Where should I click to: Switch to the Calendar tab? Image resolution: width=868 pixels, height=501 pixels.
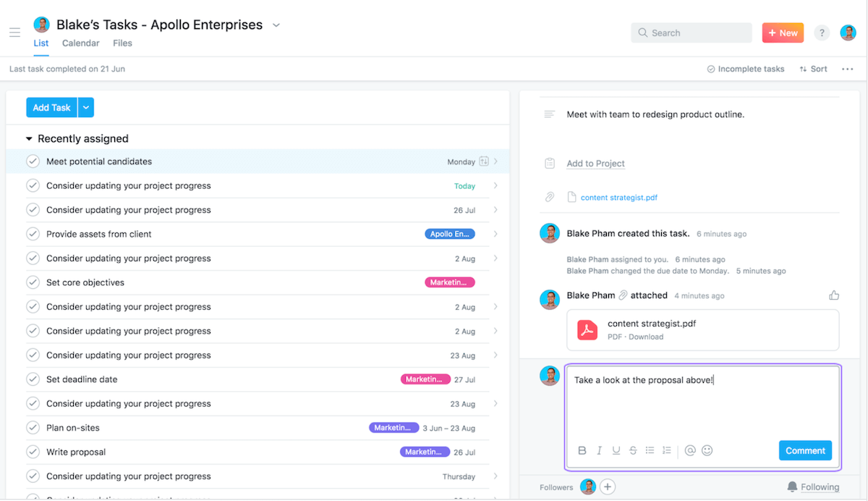80,43
